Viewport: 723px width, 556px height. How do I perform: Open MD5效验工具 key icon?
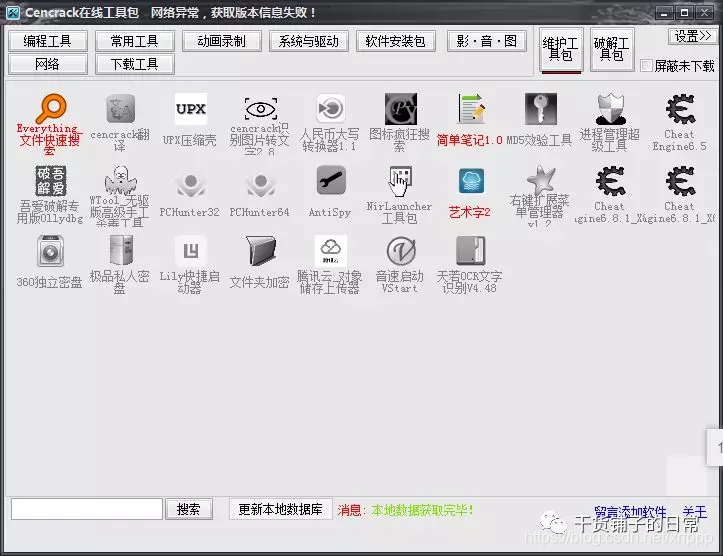(540, 109)
